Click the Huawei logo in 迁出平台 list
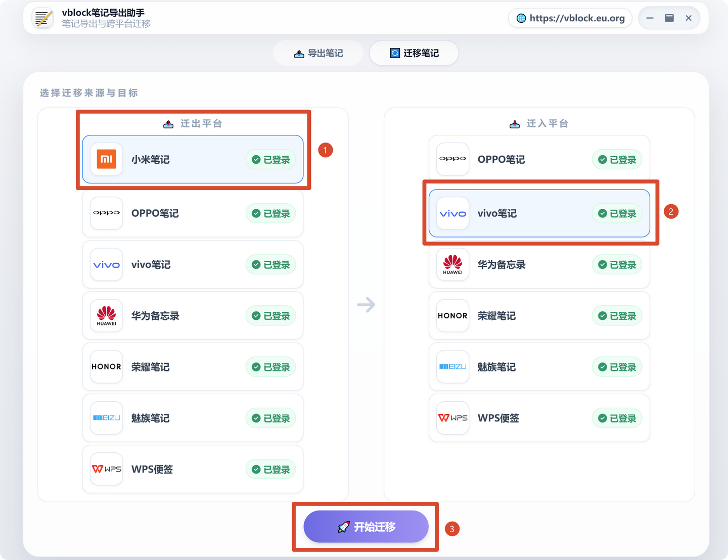This screenshot has width=728, height=560. [x=106, y=315]
